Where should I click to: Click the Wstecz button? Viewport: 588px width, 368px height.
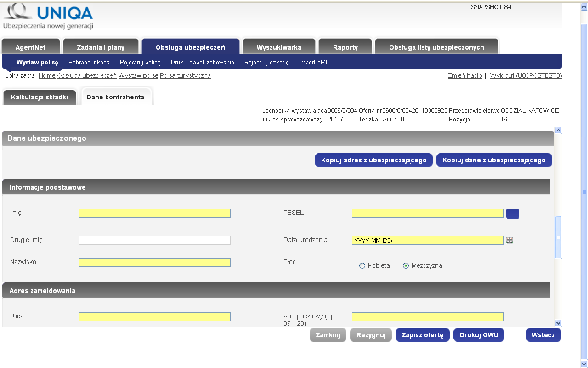pos(543,335)
